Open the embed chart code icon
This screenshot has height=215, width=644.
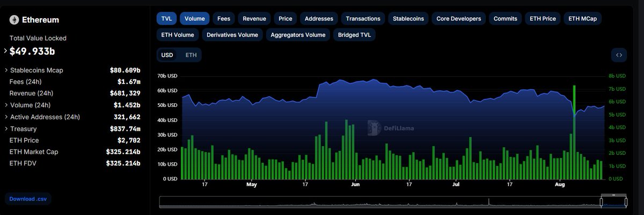[x=619, y=55]
